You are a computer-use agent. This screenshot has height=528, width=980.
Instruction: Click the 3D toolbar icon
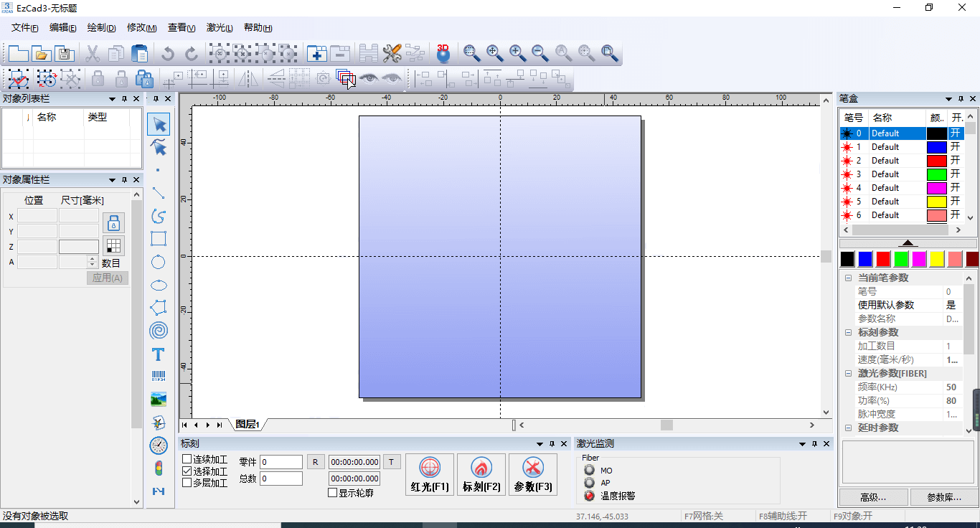coord(443,53)
